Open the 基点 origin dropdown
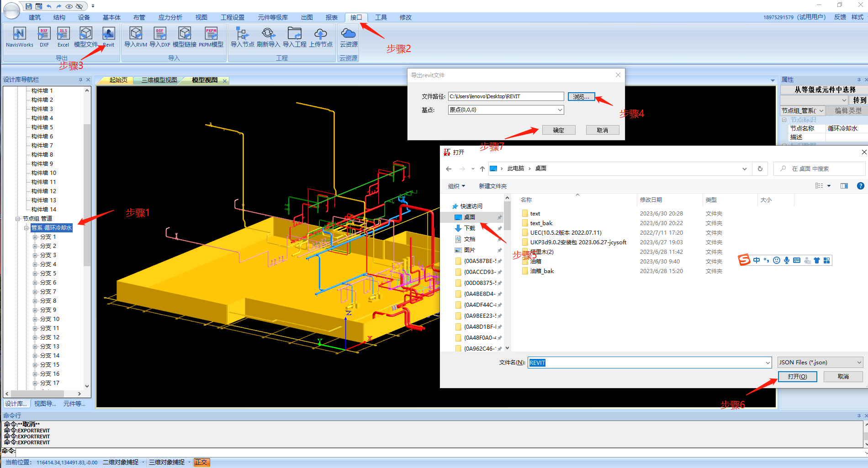The height and width of the screenshot is (468, 868). [560, 110]
